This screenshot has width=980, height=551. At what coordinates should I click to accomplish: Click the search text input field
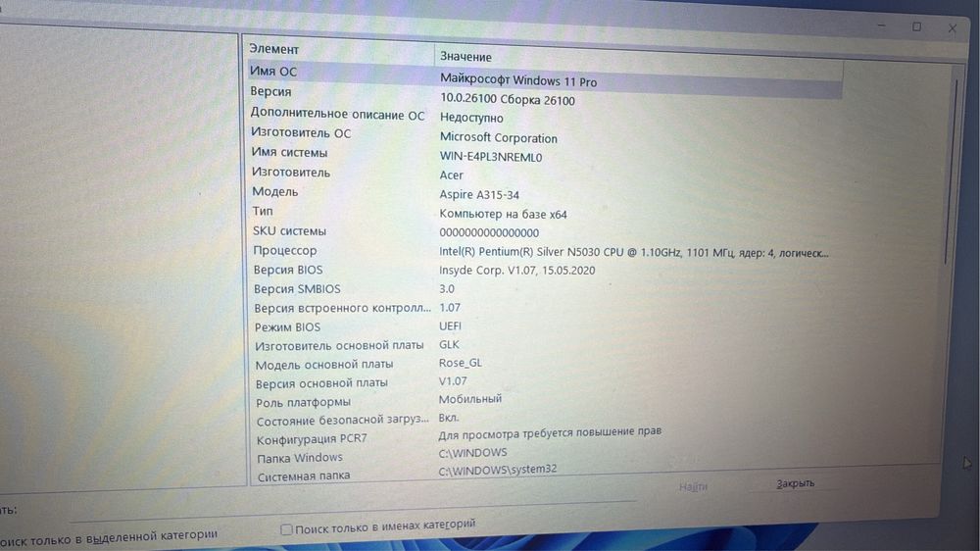coord(353,510)
